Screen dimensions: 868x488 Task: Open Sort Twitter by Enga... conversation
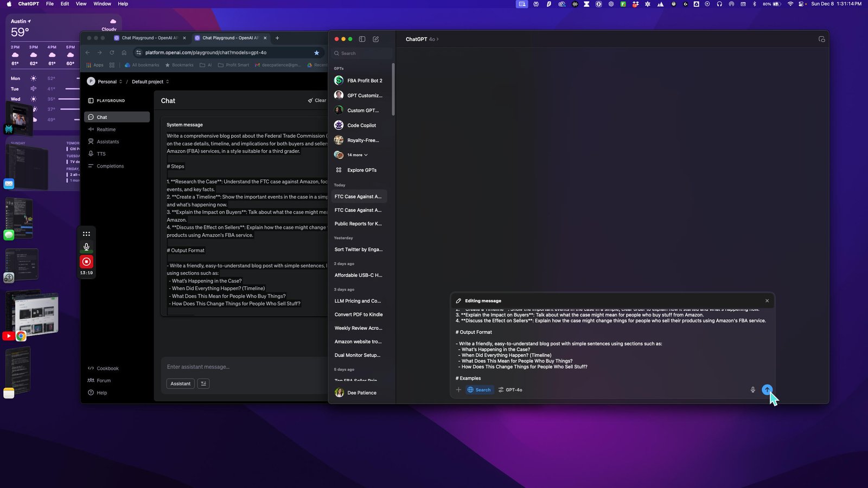(358, 249)
